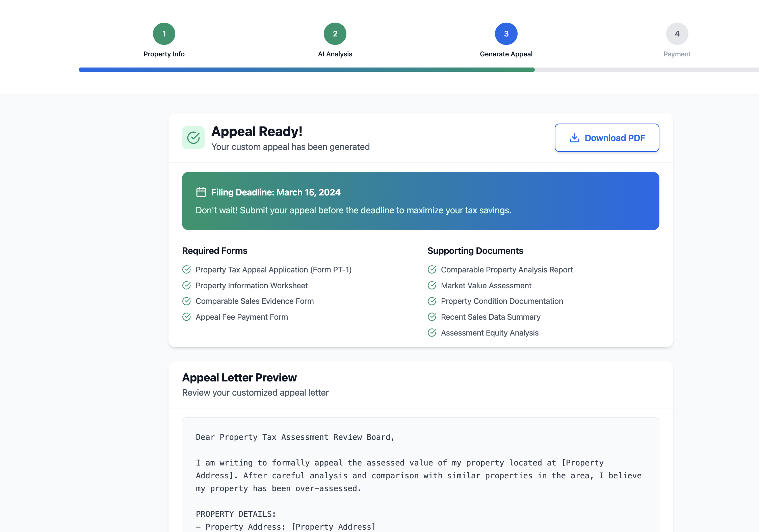Viewport: 759px width, 532px height.
Task: Click checkmark beside Market Value Assessment
Action: coord(432,285)
